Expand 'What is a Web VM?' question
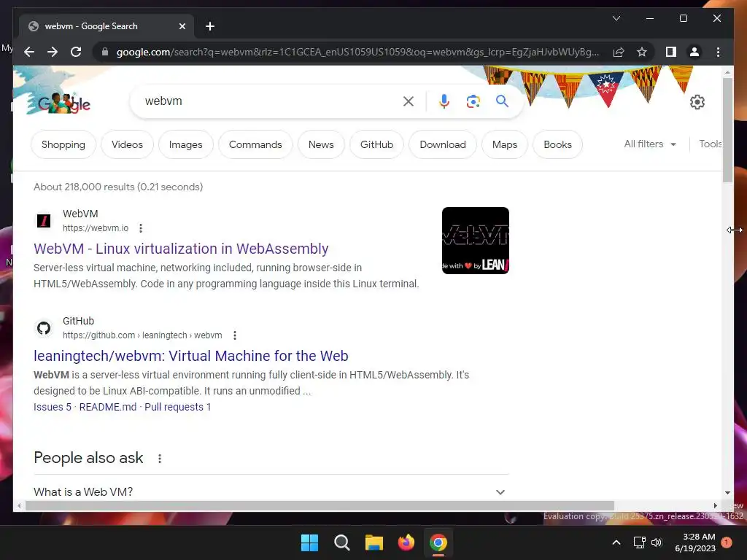 coord(271,492)
